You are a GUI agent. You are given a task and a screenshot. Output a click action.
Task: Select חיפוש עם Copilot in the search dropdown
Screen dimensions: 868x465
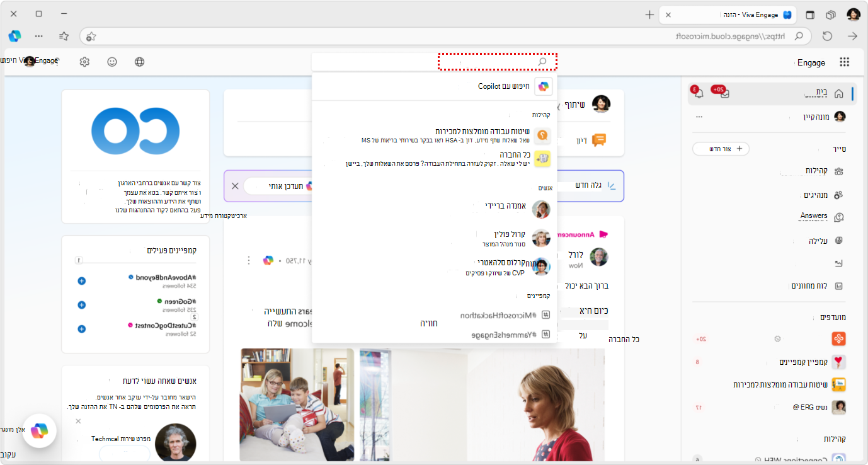(x=434, y=86)
